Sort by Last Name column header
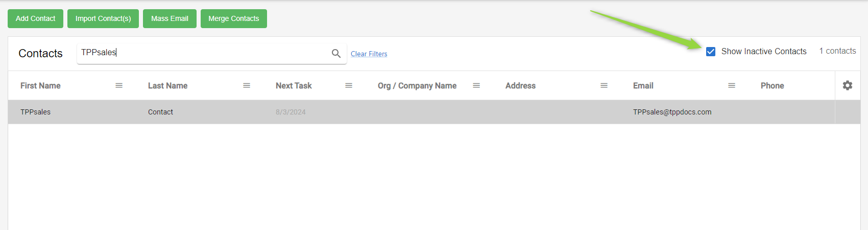This screenshot has height=230, width=868. [x=167, y=86]
